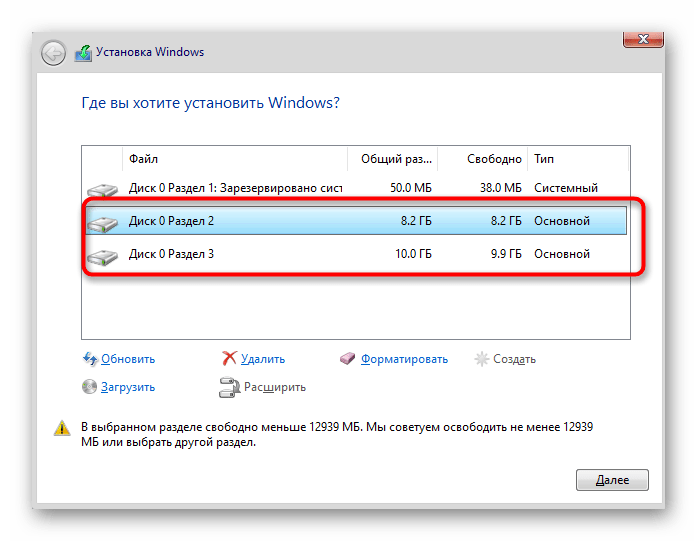Proceed with the Далее button
Image resolution: width=697 pixels, height=541 pixels.
click(612, 480)
